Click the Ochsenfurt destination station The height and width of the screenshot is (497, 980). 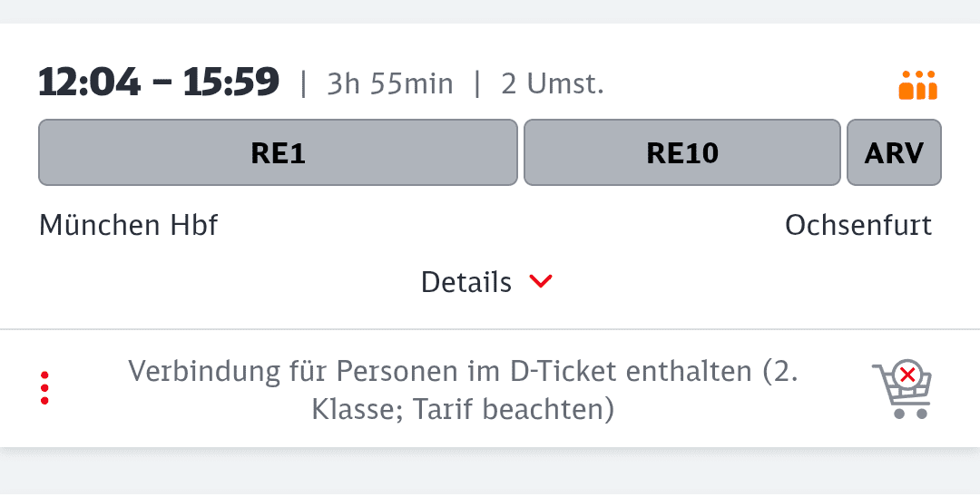click(858, 225)
